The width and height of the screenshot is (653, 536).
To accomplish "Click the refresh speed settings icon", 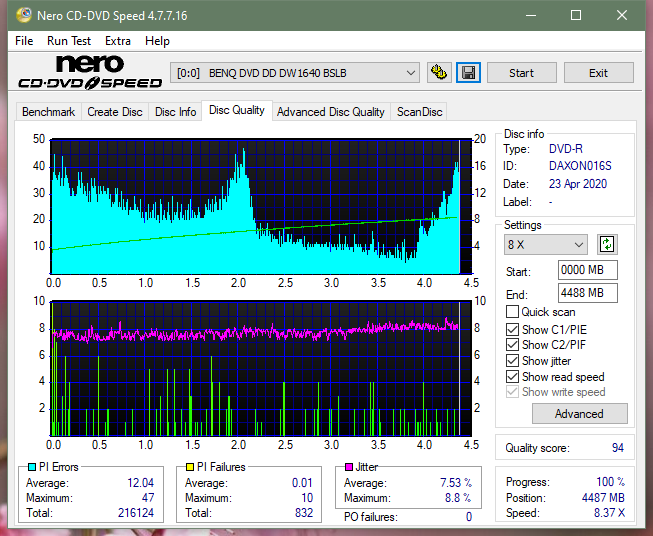I will tap(607, 244).
